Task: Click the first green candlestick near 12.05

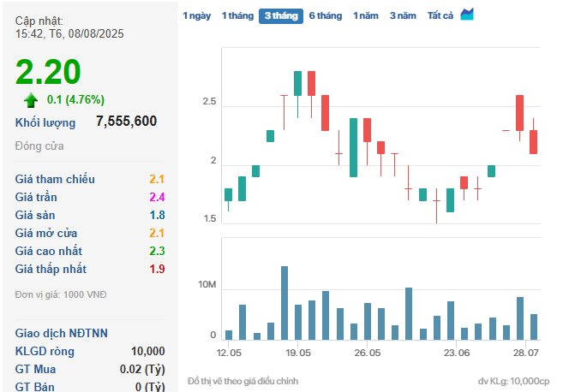Action: pyautogui.click(x=228, y=194)
